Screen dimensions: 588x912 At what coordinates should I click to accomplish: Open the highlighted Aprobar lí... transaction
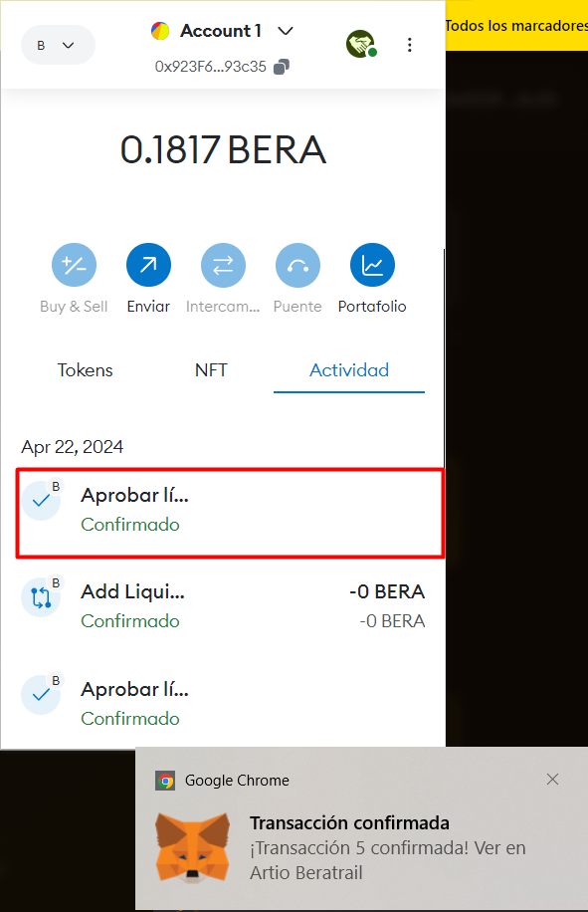[230, 514]
